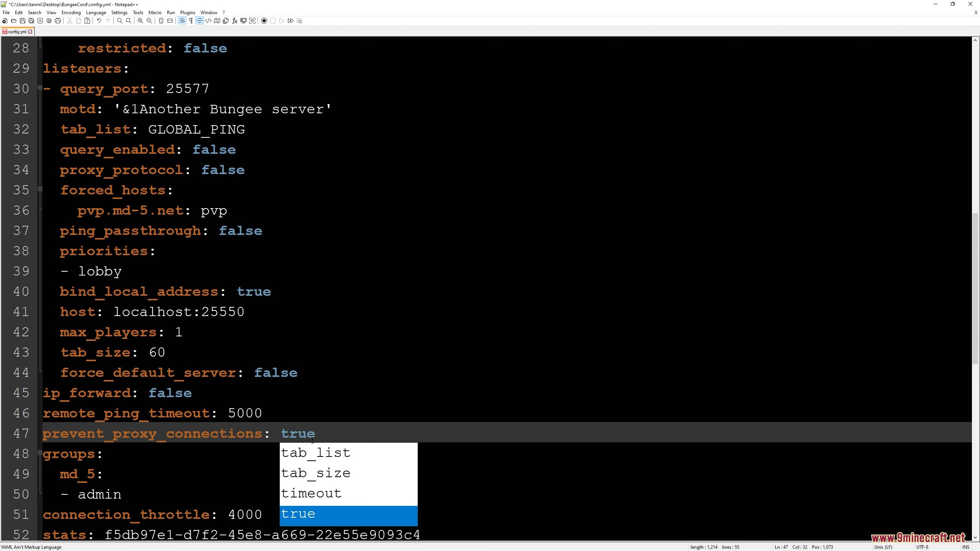Click the New file toolbar icon
Image resolution: width=980 pixels, height=551 pixels.
pyautogui.click(x=5, y=21)
